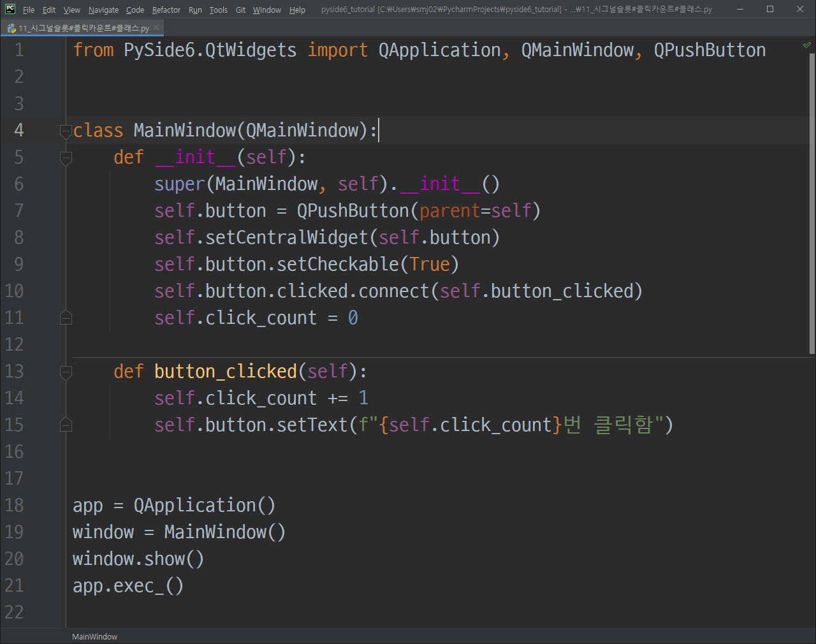Click __init__ in the def line
The width and height of the screenshot is (816, 644).
click(195, 157)
